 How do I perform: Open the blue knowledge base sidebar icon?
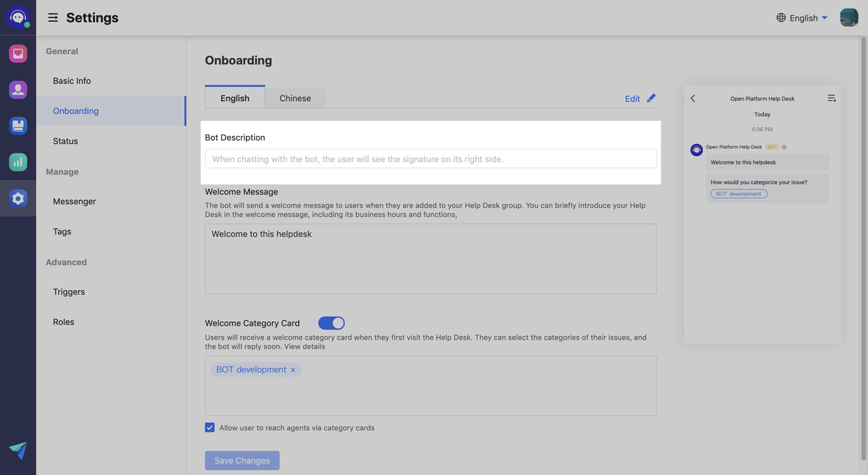click(x=18, y=126)
